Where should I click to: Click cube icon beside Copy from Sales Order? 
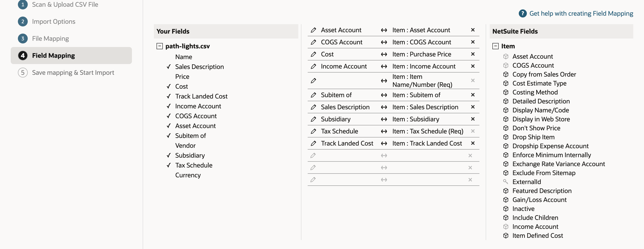point(506,74)
